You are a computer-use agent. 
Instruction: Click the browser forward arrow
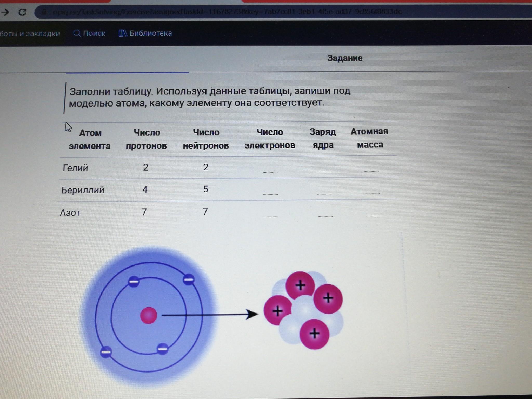pyautogui.click(x=5, y=12)
